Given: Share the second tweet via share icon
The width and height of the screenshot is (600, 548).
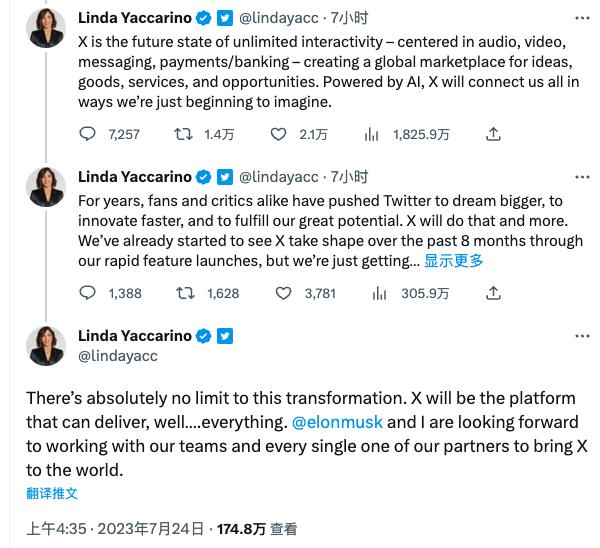Looking at the screenshot, I should click(x=493, y=293).
